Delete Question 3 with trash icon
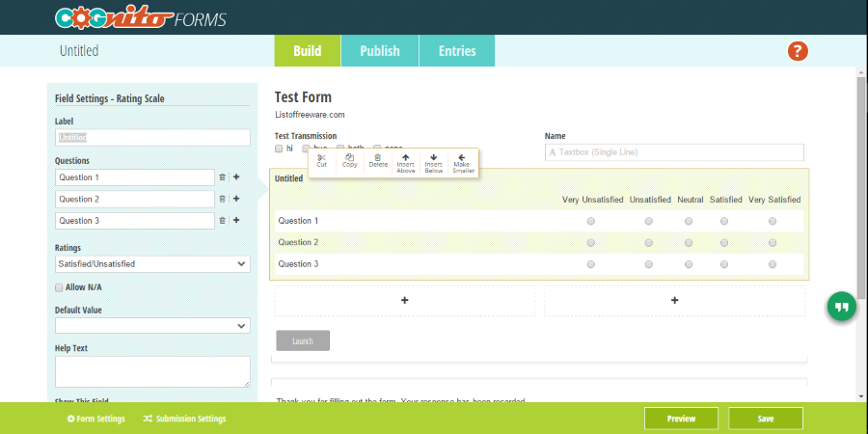 [x=223, y=220]
